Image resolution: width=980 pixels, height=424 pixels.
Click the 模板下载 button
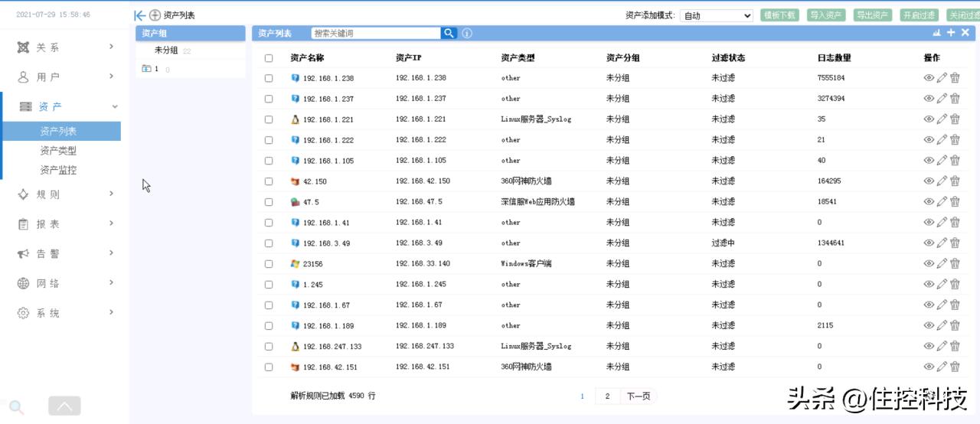pyautogui.click(x=779, y=15)
